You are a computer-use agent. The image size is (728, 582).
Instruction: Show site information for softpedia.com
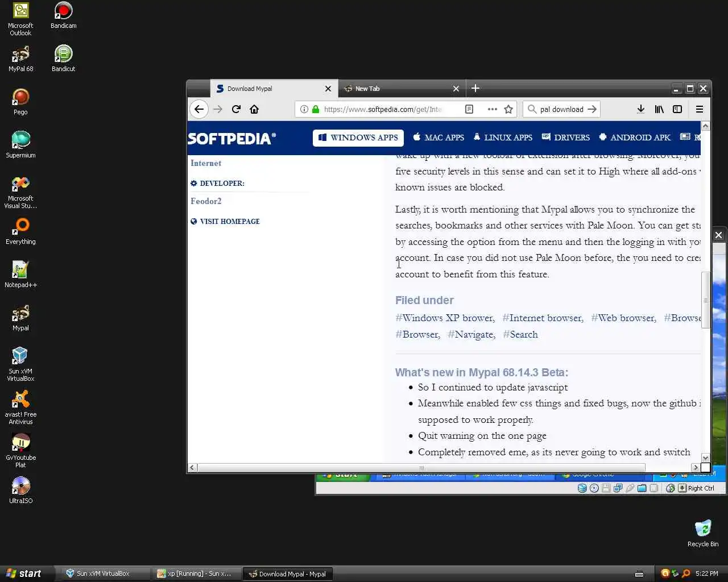click(304, 109)
